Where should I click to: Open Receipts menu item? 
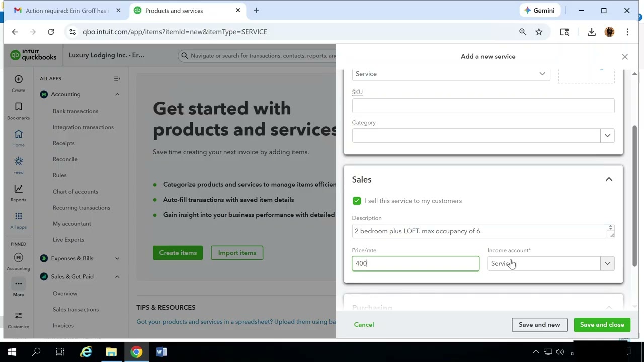[x=64, y=143]
